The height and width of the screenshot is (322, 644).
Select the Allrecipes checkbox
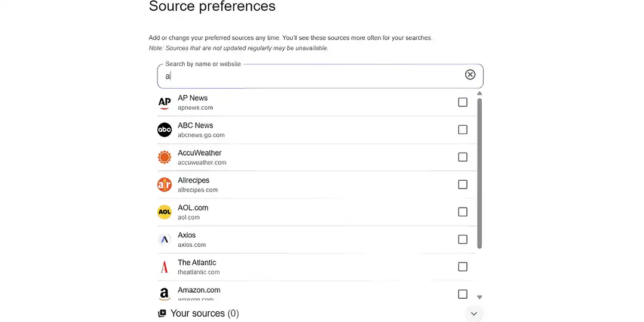click(x=463, y=184)
